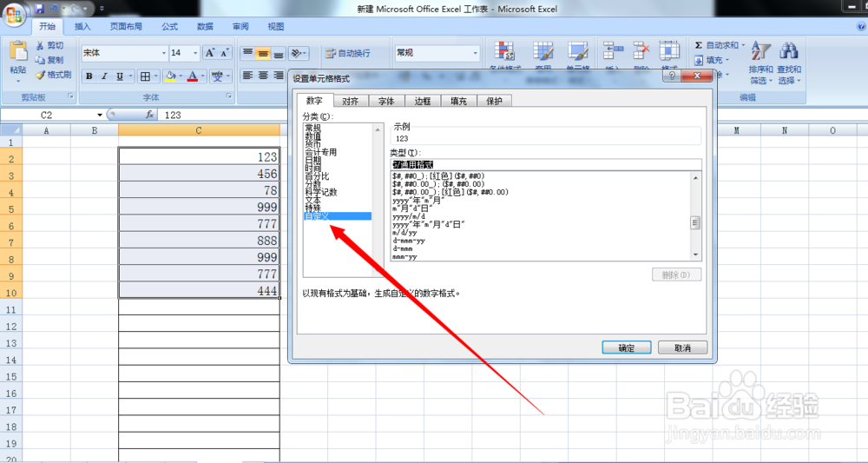This screenshot has width=868, height=463.
Task: Open the 插入 ribbon tab
Action: pyautogui.click(x=82, y=26)
